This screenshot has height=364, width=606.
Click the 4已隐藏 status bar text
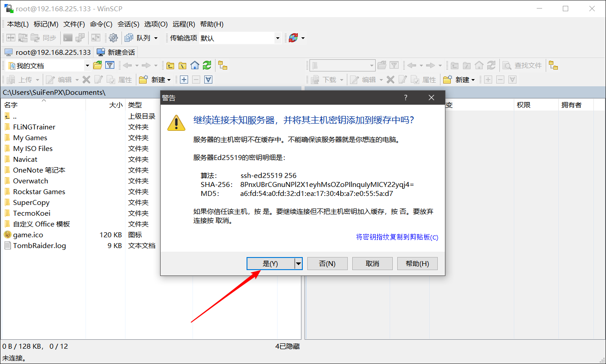(287, 346)
